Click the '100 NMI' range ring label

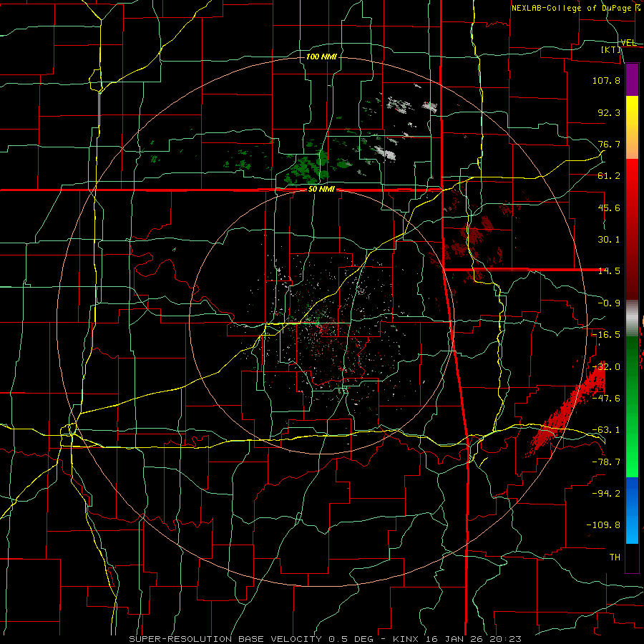click(321, 57)
